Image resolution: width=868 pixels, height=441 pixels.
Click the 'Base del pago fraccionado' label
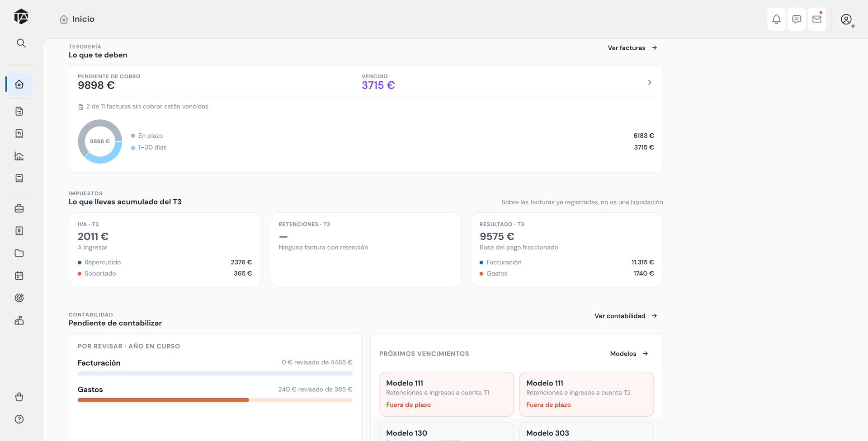[519, 247]
